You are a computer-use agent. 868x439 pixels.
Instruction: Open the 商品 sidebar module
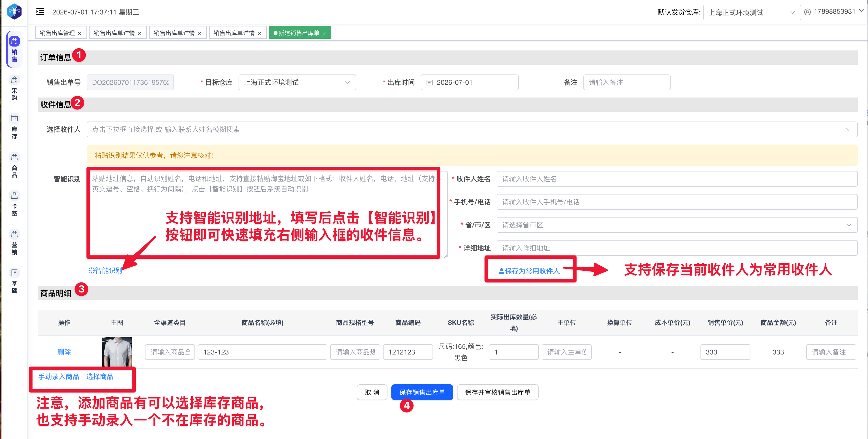[x=14, y=165]
